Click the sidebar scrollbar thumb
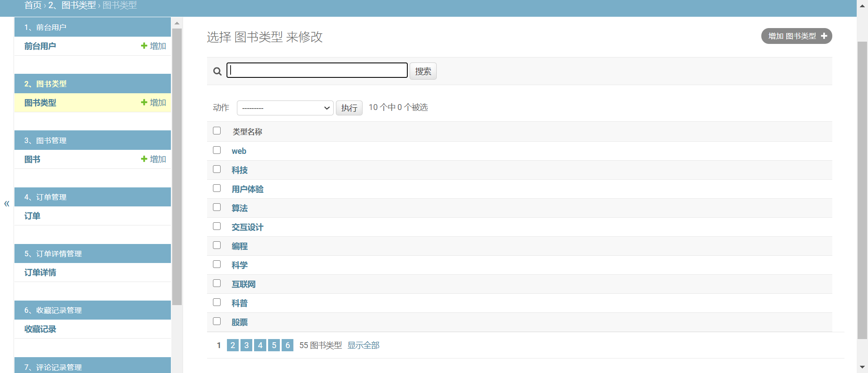Screen dimensions: 868x373 (177, 167)
